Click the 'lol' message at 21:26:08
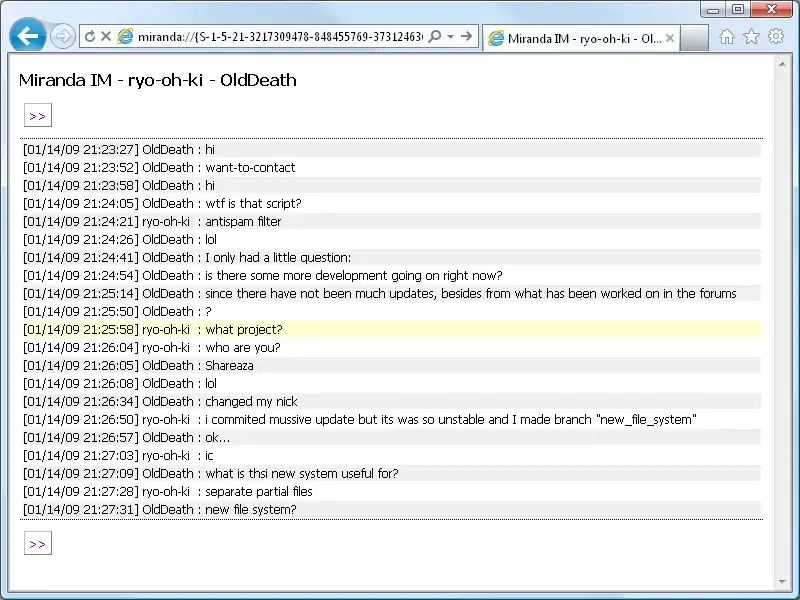 (211, 384)
